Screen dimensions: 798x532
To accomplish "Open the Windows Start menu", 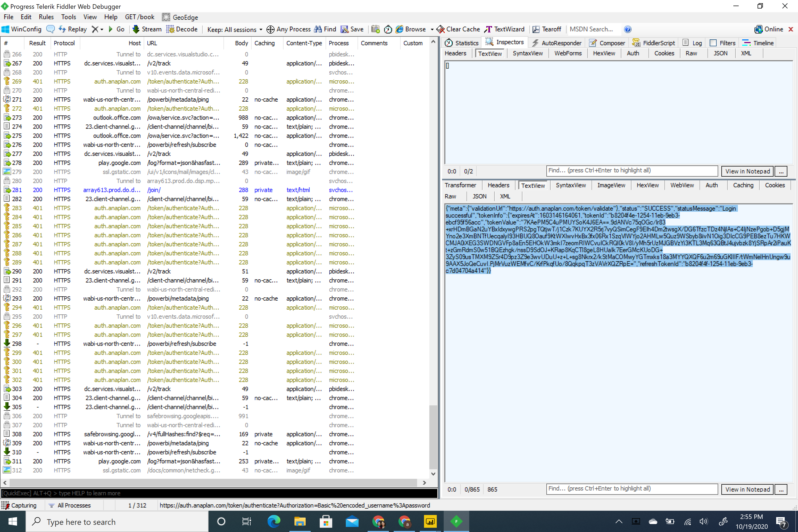I will (x=13, y=521).
